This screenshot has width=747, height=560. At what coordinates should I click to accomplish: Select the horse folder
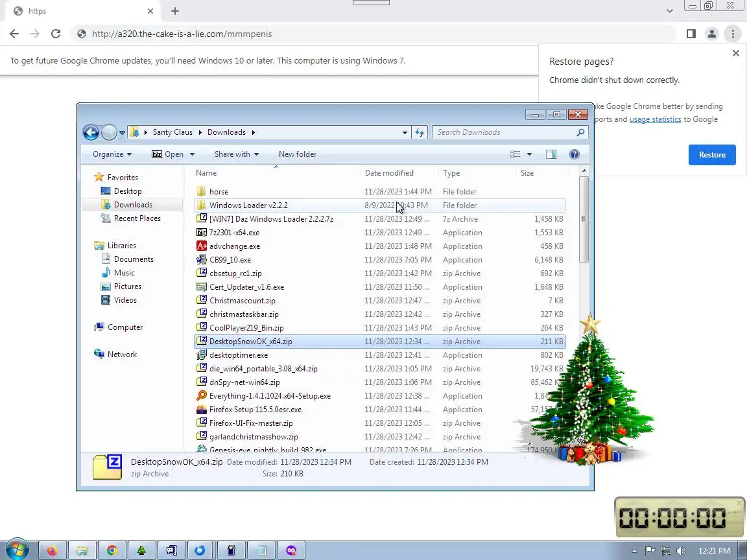[x=380, y=191]
